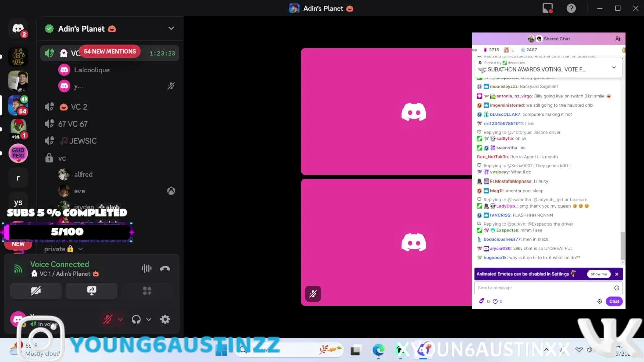Click the upper pink stream tile
Image resolution: width=644 pixels, height=362 pixels.
(386, 112)
